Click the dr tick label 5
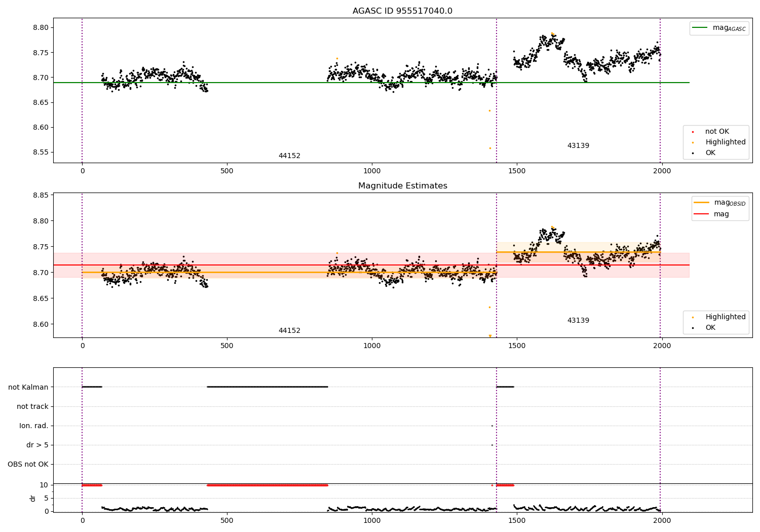Image resolution: width=760 pixels, height=532 pixels. click(46, 498)
